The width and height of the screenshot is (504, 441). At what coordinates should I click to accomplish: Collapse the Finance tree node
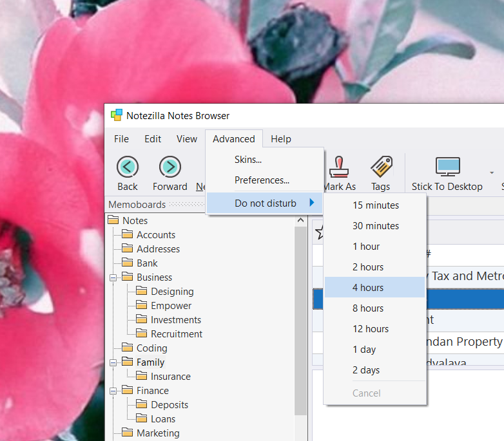coord(113,391)
